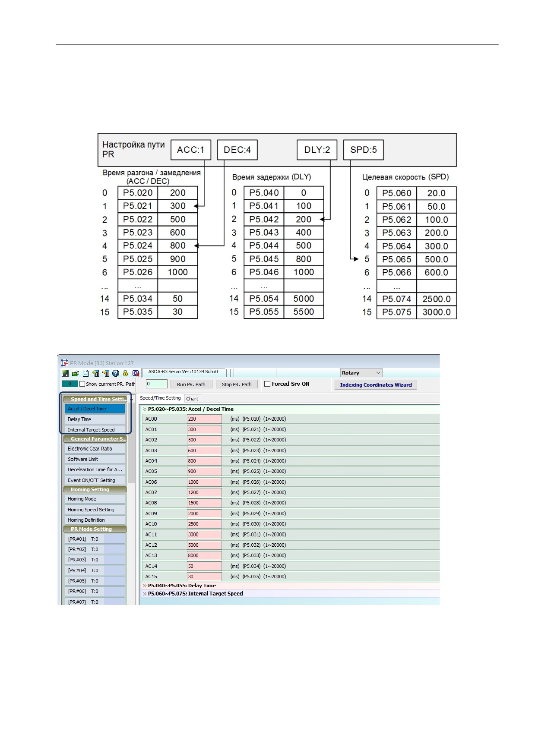This screenshot has width=535, height=756.
Task: Click the gear icon with red X
Action: click(x=136, y=373)
